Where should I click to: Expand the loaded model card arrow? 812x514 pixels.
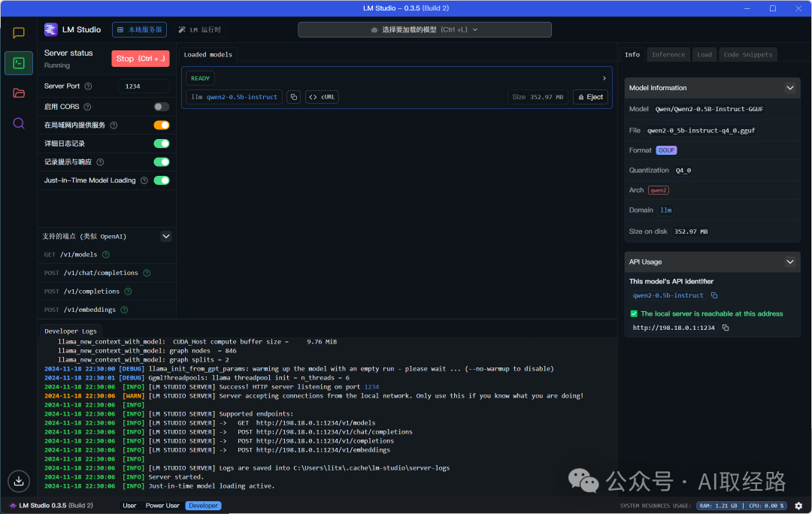point(604,78)
